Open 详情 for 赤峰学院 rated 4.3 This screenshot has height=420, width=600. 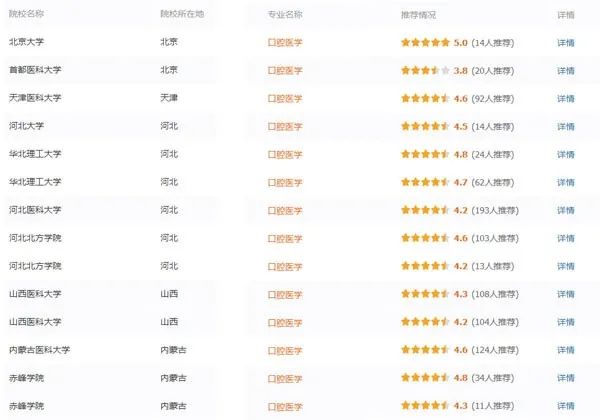tap(566, 405)
